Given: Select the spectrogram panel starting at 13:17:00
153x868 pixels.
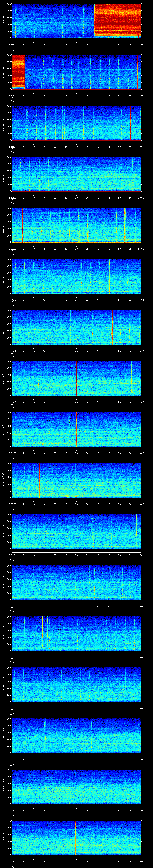Looking at the screenshot, I should click(x=77, y=72).
